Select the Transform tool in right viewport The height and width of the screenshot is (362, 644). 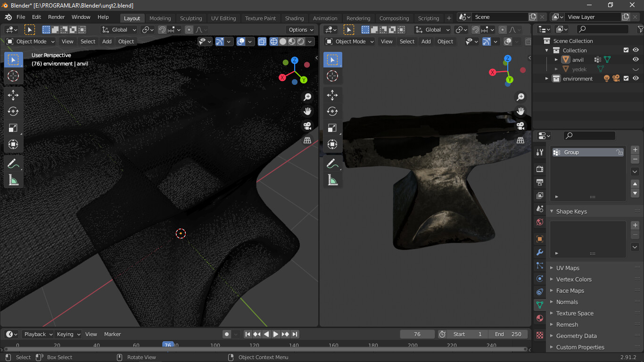tap(332, 144)
